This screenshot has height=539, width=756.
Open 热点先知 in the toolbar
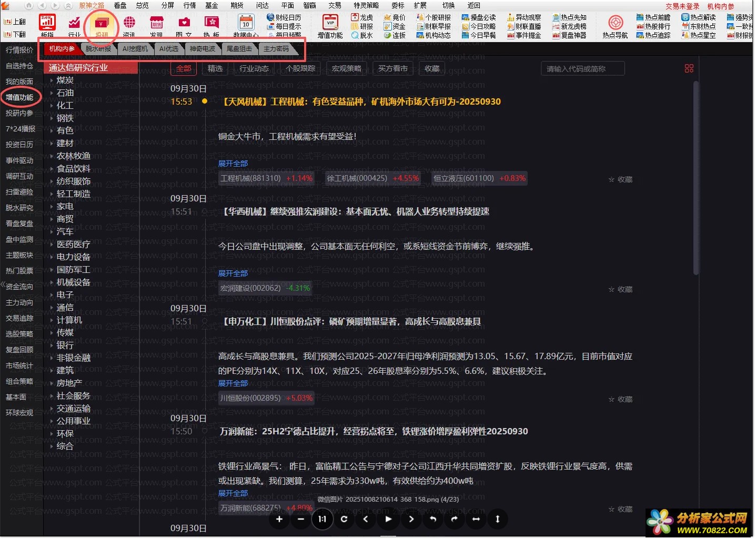pos(569,17)
